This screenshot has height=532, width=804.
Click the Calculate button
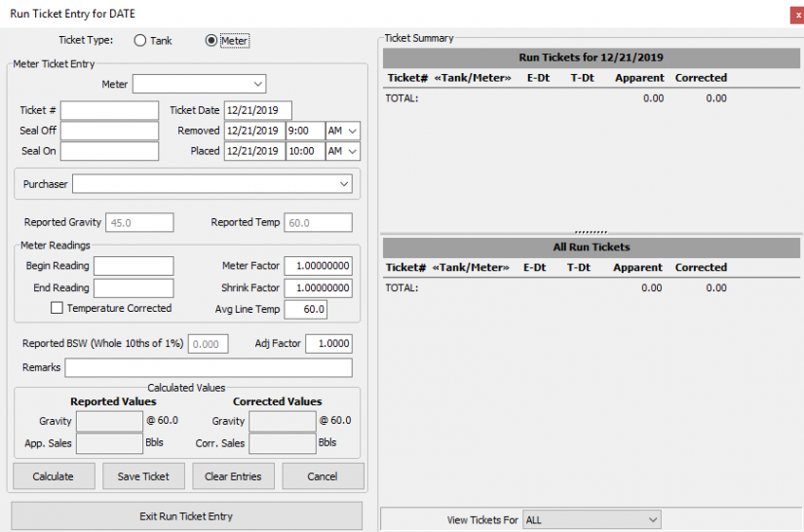[x=54, y=476]
